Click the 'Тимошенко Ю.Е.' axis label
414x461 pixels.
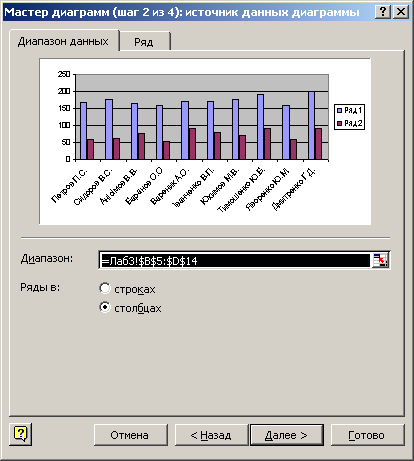tap(241, 190)
